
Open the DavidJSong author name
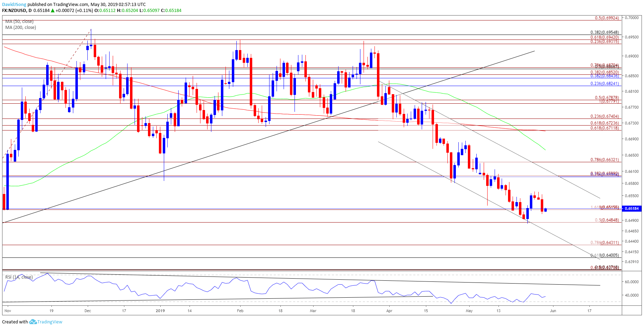pyautogui.click(x=14, y=4)
